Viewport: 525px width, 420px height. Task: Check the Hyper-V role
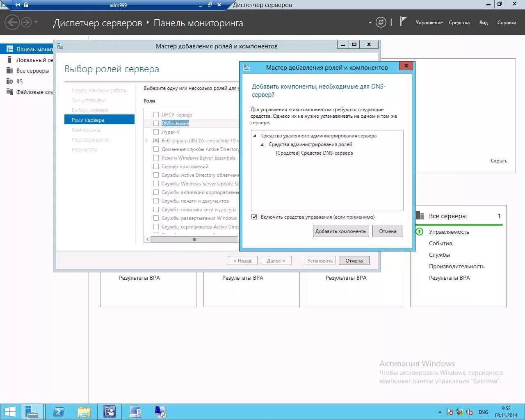[156, 132]
